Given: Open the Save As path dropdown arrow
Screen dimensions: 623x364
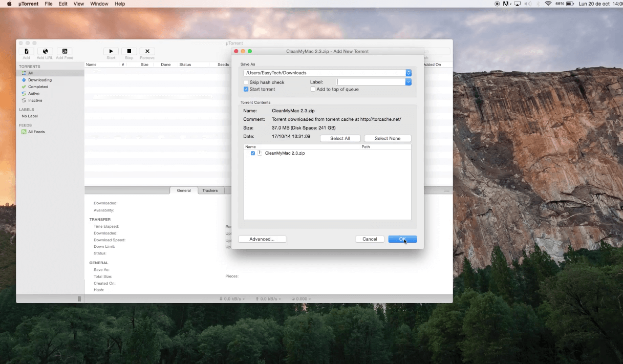Looking at the screenshot, I should [409, 73].
